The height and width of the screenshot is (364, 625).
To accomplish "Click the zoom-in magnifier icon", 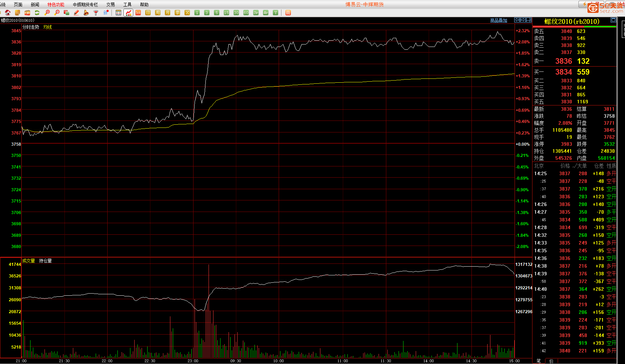I will 47,13.
